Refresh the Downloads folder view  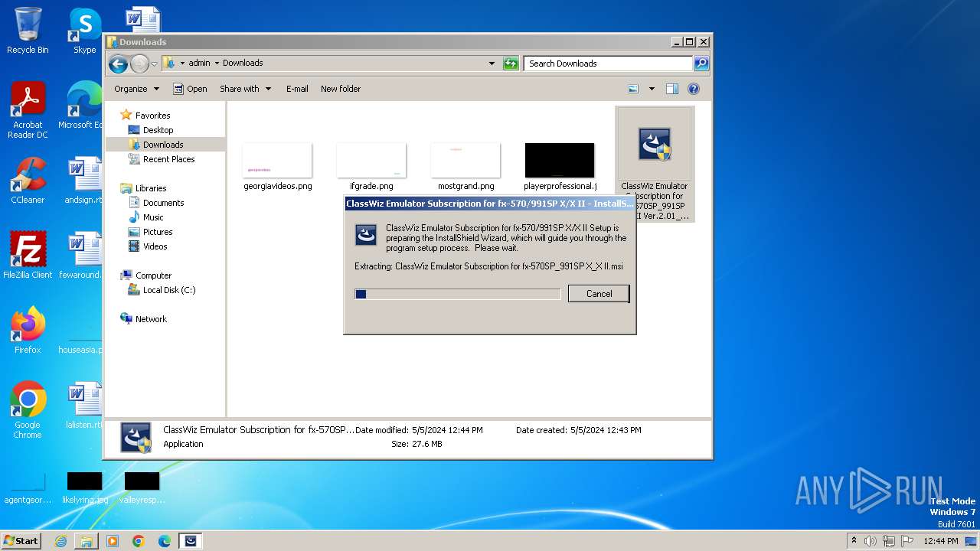coord(511,64)
